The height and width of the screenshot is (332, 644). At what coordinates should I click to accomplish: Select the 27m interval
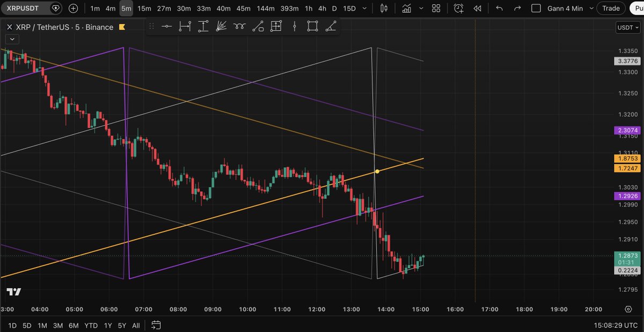[x=164, y=8]
